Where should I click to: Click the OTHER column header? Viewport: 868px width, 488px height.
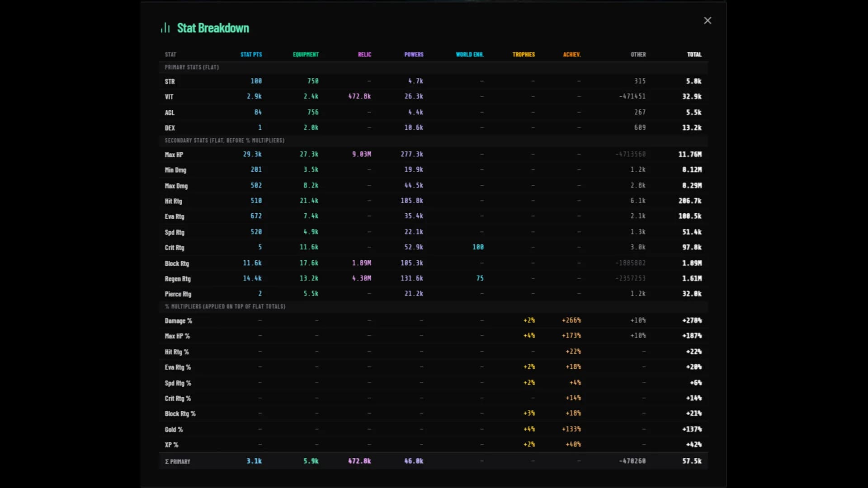(638, 54)
